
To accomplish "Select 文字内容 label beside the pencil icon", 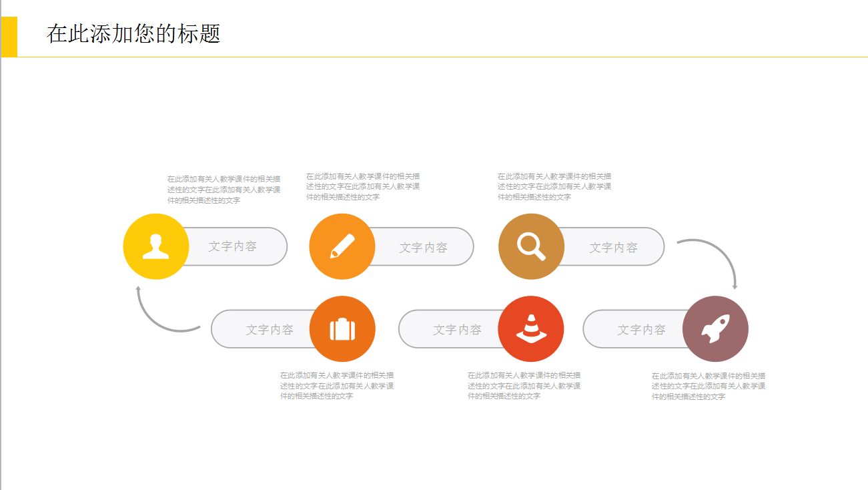I will point(424,248).
